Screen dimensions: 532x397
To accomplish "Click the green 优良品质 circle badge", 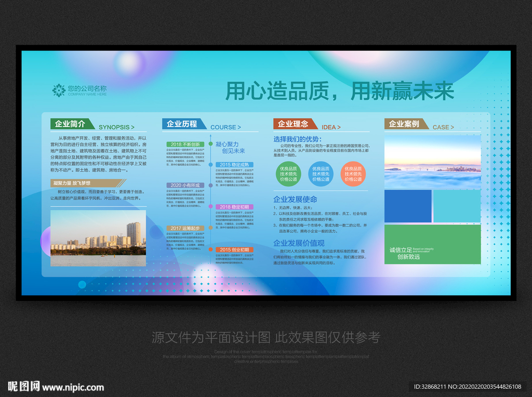I will click(x=288, y=174).
